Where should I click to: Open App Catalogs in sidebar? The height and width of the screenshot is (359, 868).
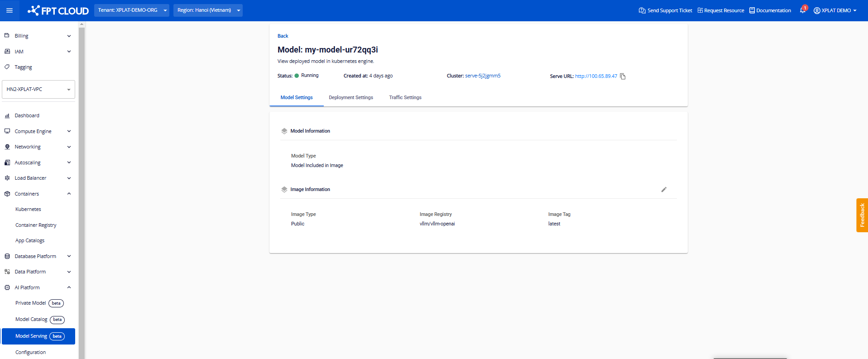[x=30, y=240]
